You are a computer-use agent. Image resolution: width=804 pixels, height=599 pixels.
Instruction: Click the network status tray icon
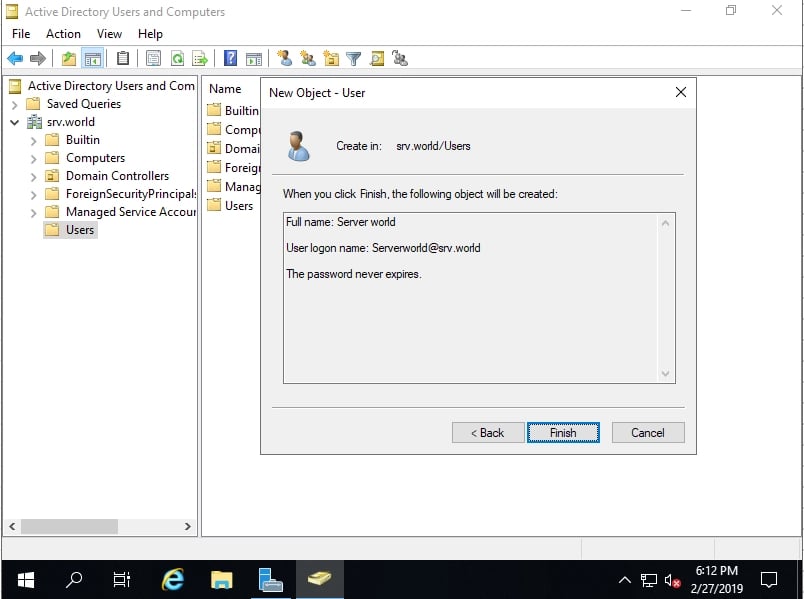(649, 580)
